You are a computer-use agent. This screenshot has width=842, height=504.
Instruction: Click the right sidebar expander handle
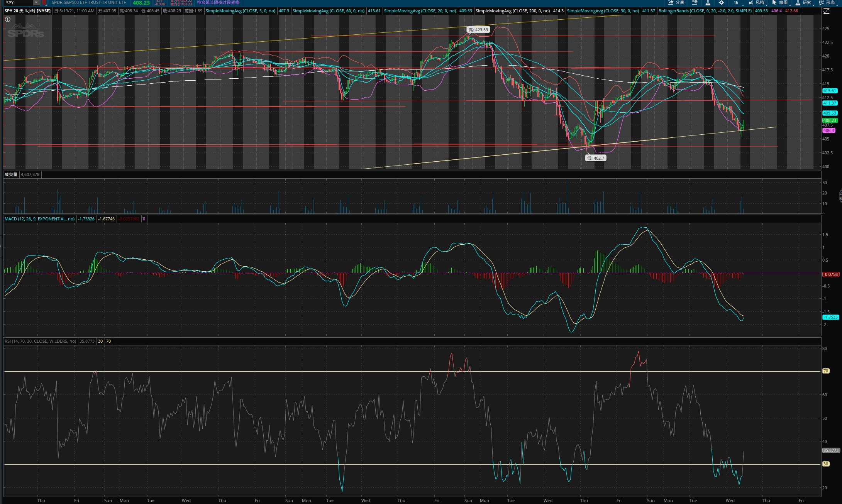[840, 196]
